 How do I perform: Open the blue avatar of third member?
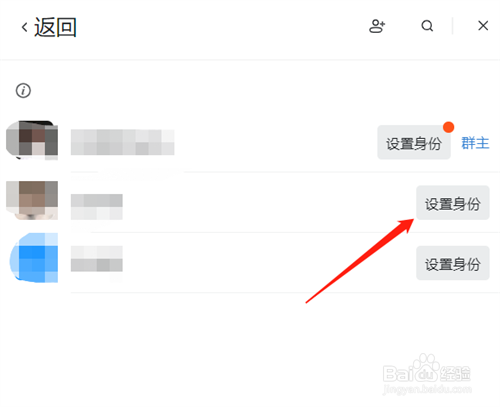(33, 258)
